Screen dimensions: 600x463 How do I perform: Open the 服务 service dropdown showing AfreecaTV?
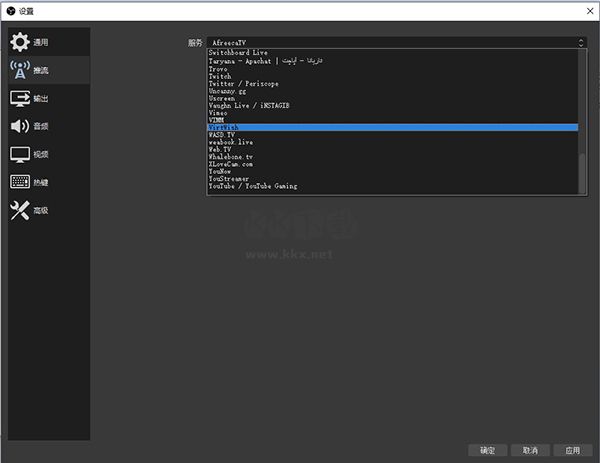click(396, 42)
